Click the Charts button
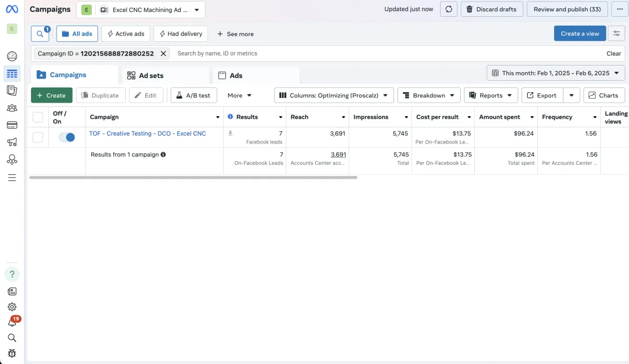629x364 pixels. [604, 95]
